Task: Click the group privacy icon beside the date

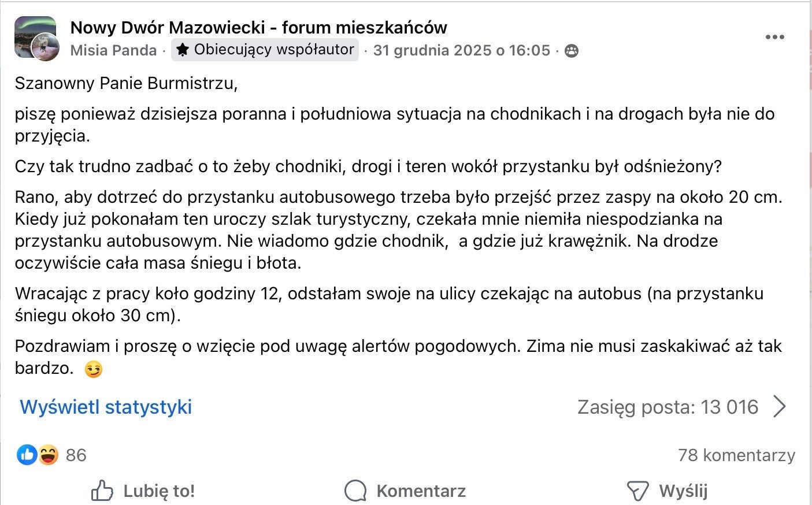Action: 572,51
